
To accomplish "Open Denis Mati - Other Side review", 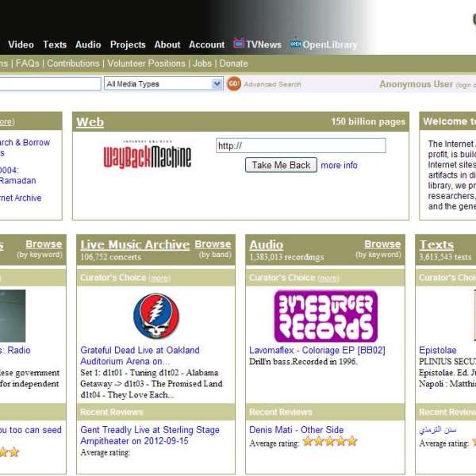I will (296, 430).
